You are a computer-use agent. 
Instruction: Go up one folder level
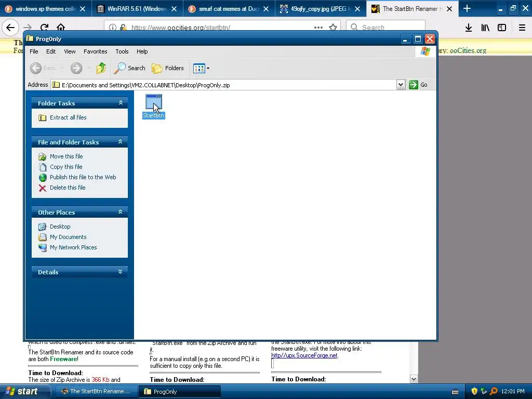[101, 68]
